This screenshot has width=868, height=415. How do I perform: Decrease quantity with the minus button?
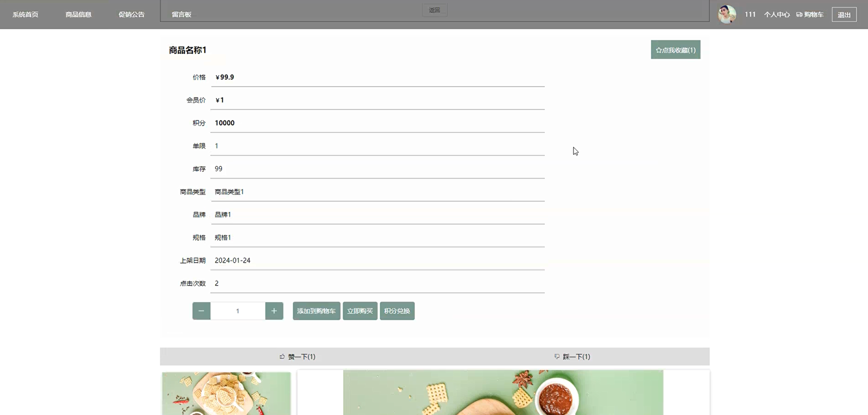201,311
